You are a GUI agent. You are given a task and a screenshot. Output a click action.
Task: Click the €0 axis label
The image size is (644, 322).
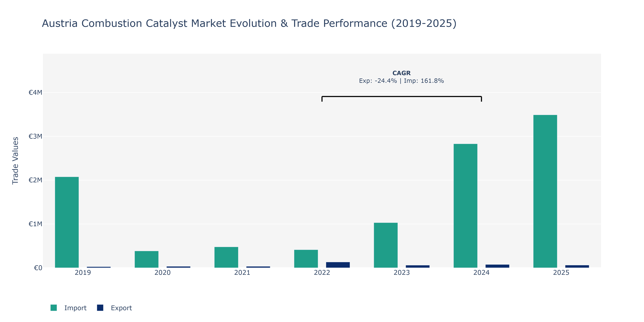38,268
